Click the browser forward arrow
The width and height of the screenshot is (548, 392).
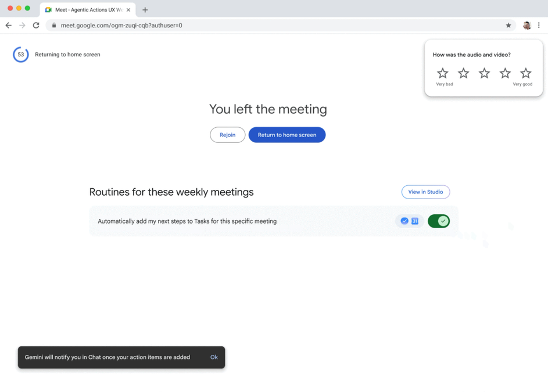click(x=22, y=25)
